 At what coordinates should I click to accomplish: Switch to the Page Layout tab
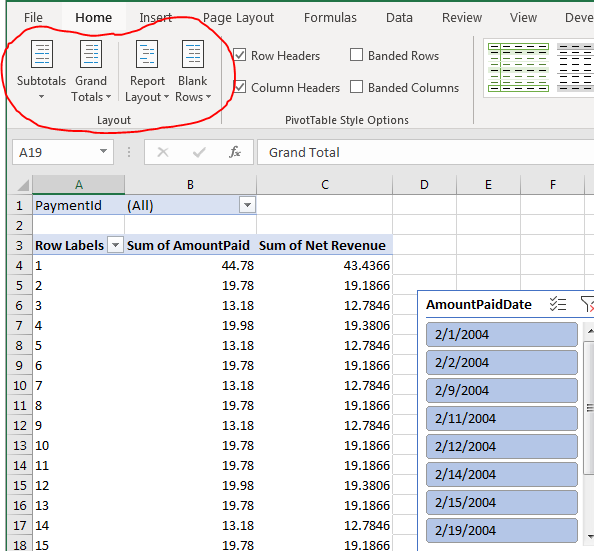[x=238, y=17]
